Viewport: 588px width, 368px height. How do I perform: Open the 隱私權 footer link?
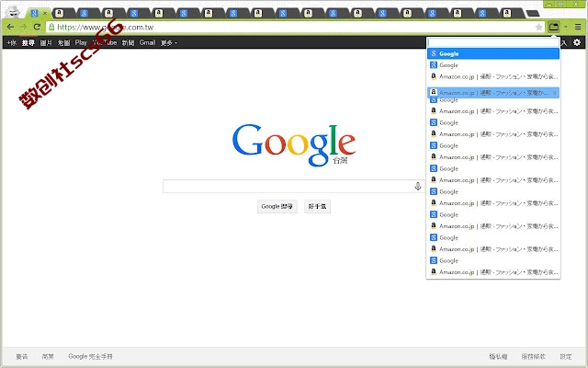(x=498, y=356)
